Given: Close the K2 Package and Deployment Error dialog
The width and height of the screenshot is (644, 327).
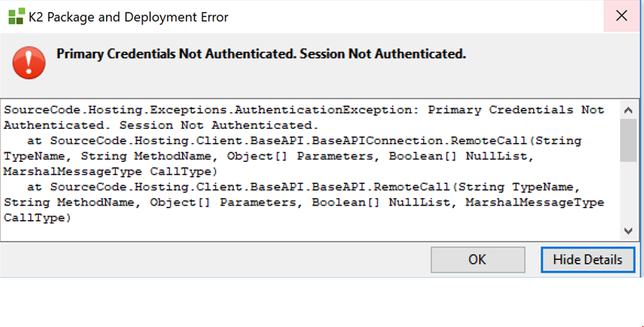Looking at the screenshot, I should point(621,16).
